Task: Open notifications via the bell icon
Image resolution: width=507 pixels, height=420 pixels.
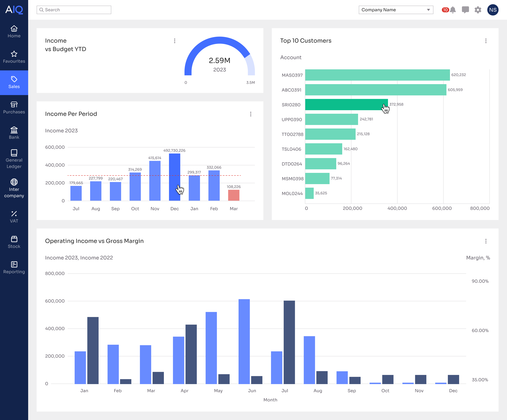Action: click(453, 10)
